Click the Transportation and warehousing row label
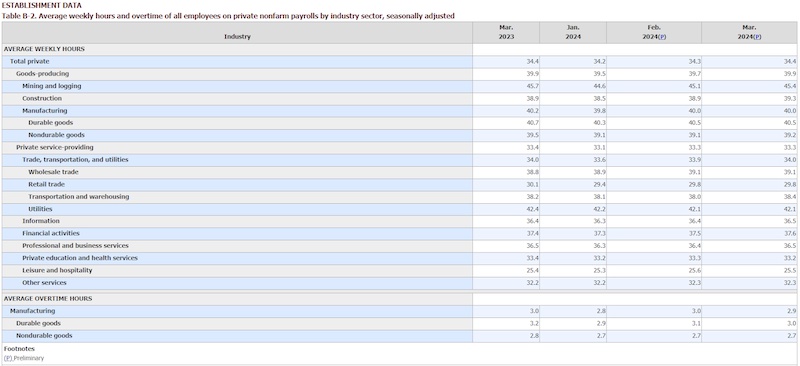This screenshot has height=366, width=800. pos(79,197)
